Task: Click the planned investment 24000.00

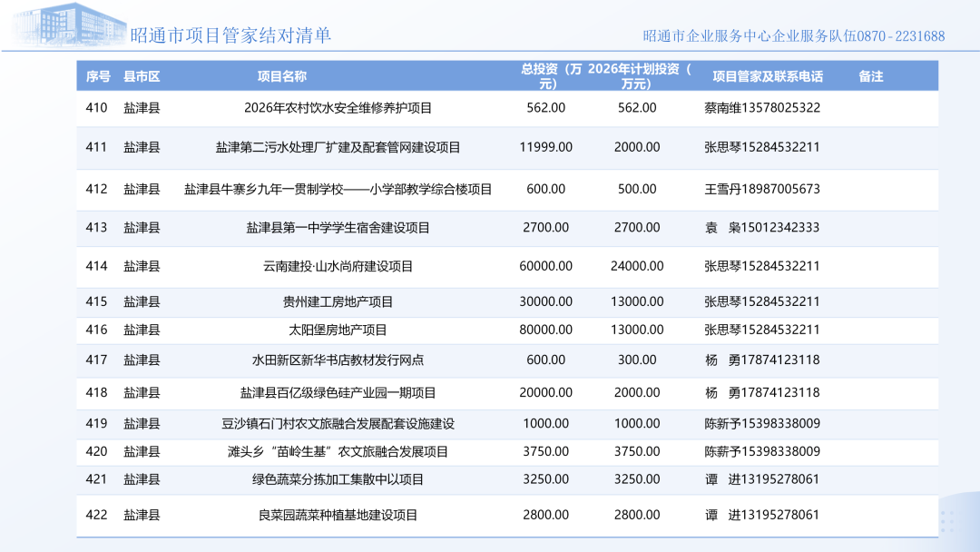Action: coord(637,266)
